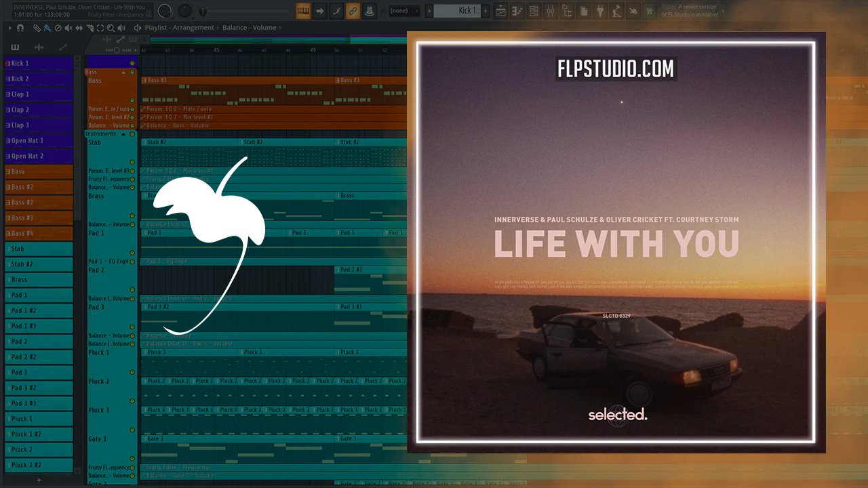Open the Piano roll view icon
The image size is (868, 488).
(x=518, y=11)
